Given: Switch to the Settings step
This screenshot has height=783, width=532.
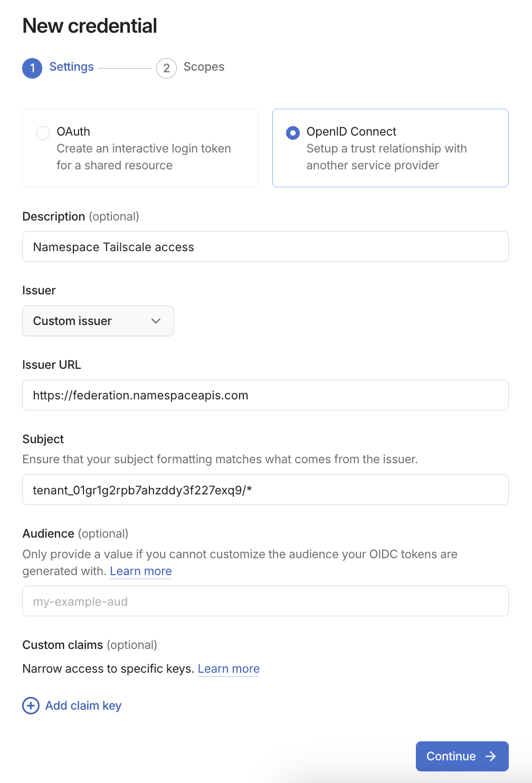Looking at the screenshot, I should coord(71,67).
